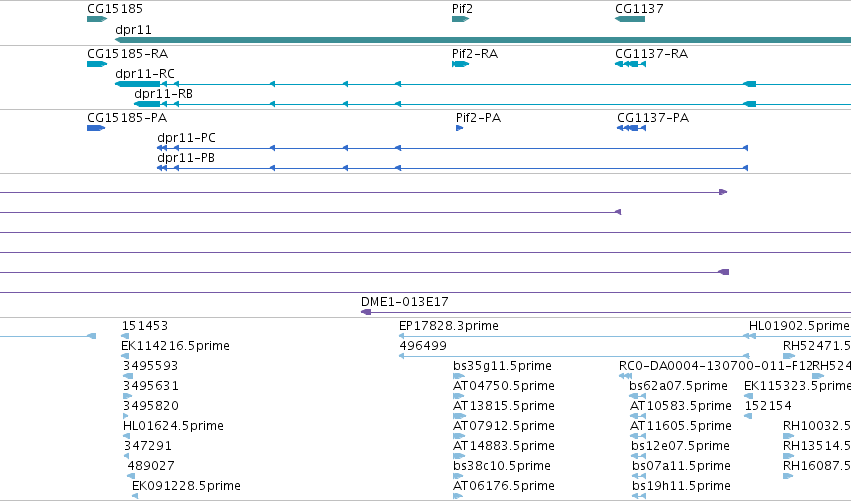
Task: Select the 152154 EST arrow glyph
Action: point(748,416)
